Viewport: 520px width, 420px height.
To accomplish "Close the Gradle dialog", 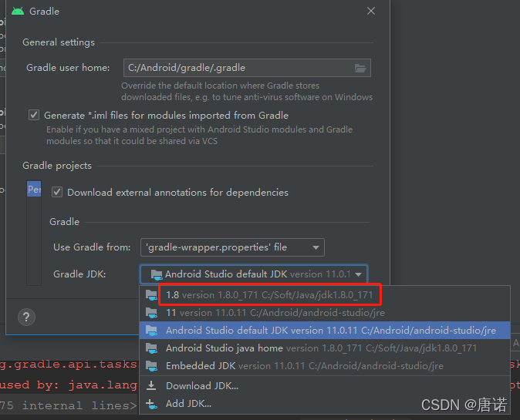I will click(371, 11).
